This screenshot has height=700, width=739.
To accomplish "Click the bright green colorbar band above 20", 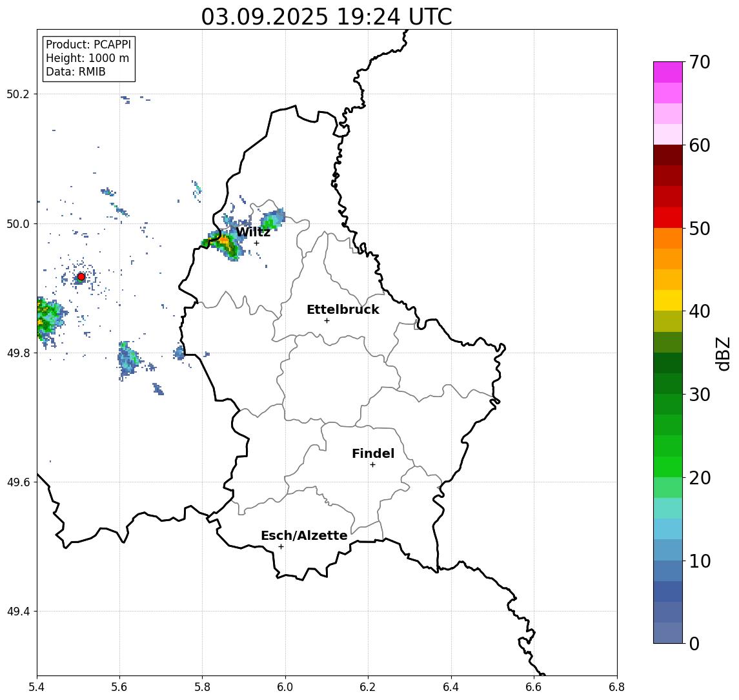I will pyautogui.click(x=668, y=466).
